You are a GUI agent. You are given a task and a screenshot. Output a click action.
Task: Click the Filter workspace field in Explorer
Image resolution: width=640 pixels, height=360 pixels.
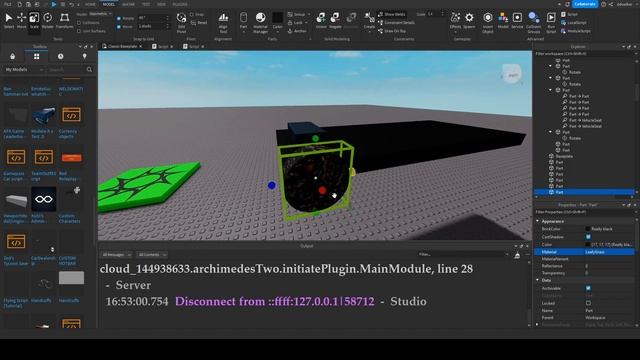pos(584,53)
